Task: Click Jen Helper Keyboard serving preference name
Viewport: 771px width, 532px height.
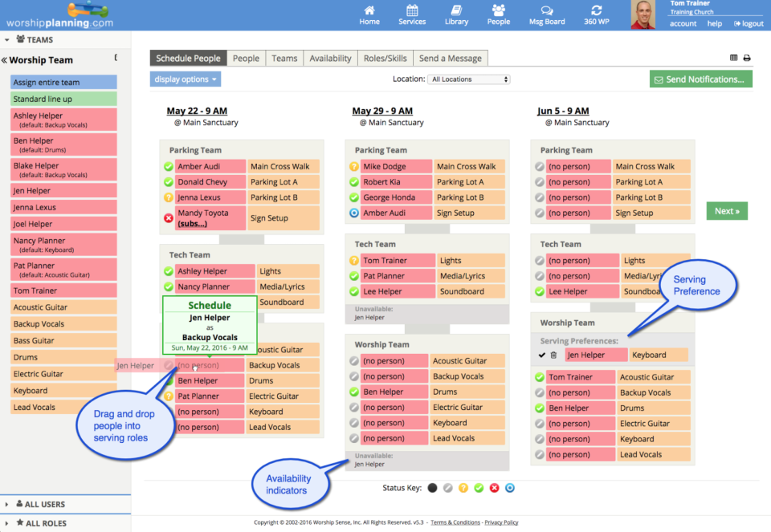Action: [597, 355]
